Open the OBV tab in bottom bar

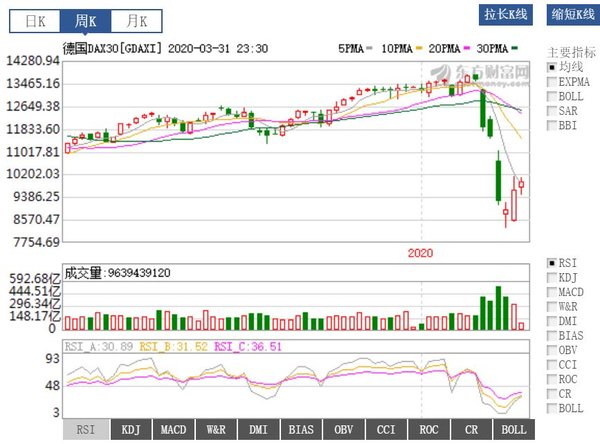coord(344,429)
